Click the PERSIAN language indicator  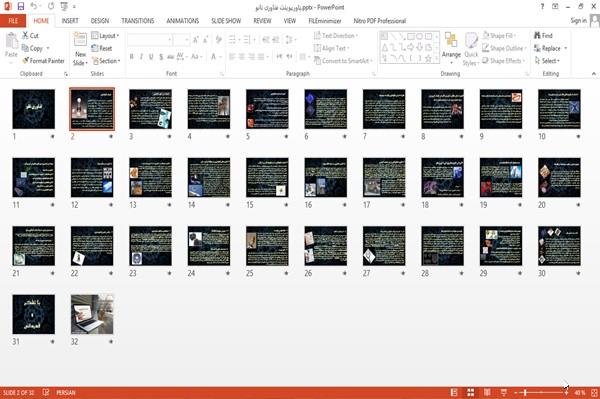pyautogui.click(x=66, y=392)
